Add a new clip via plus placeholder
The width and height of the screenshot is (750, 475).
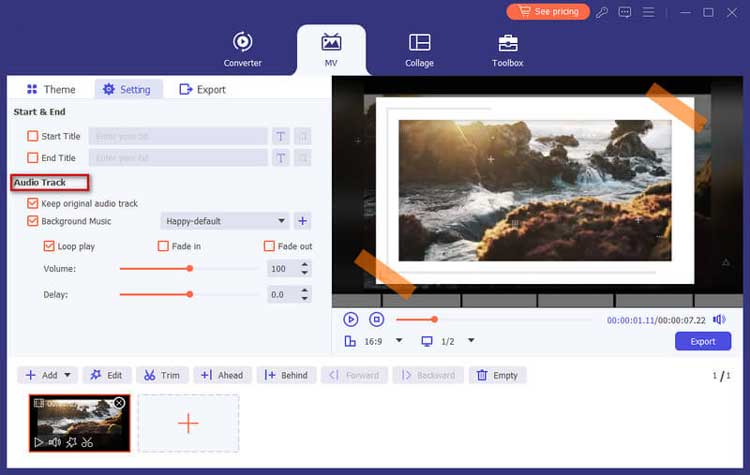[x=188, y=423]
